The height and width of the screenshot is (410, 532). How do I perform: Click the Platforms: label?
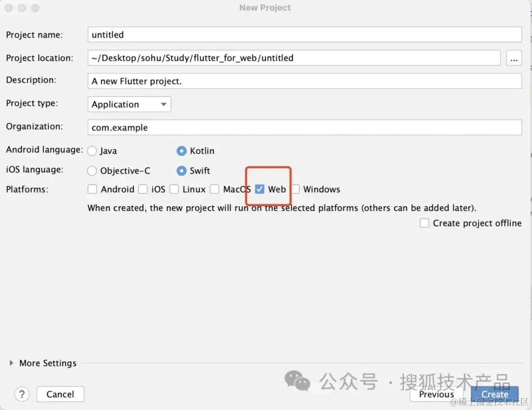click(27, 189)
